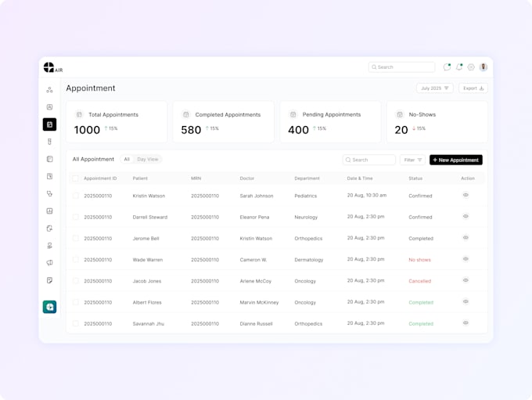Open the dashboard icon in sidebar
Screen dimensions: 532x400
(49, 90)
